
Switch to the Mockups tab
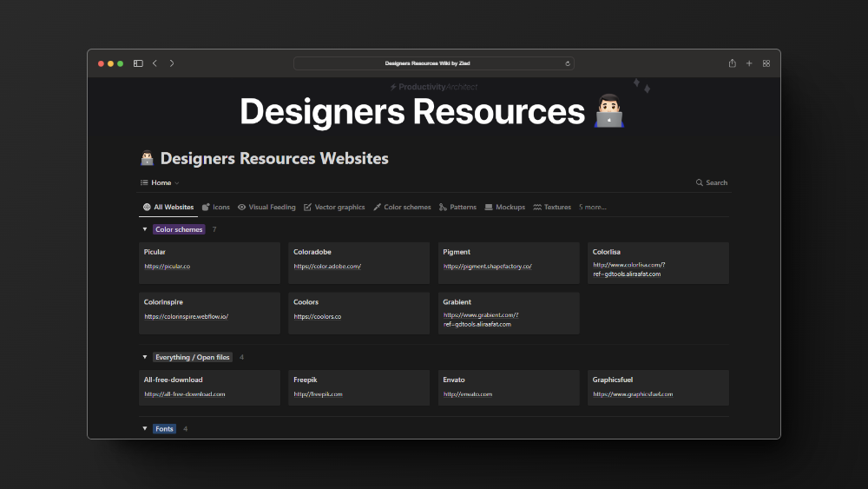tap(505, 207)
